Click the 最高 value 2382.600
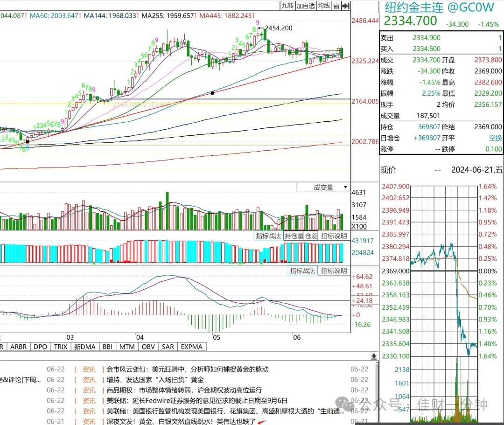Screen dimensions: 504x425 (488, 82)
